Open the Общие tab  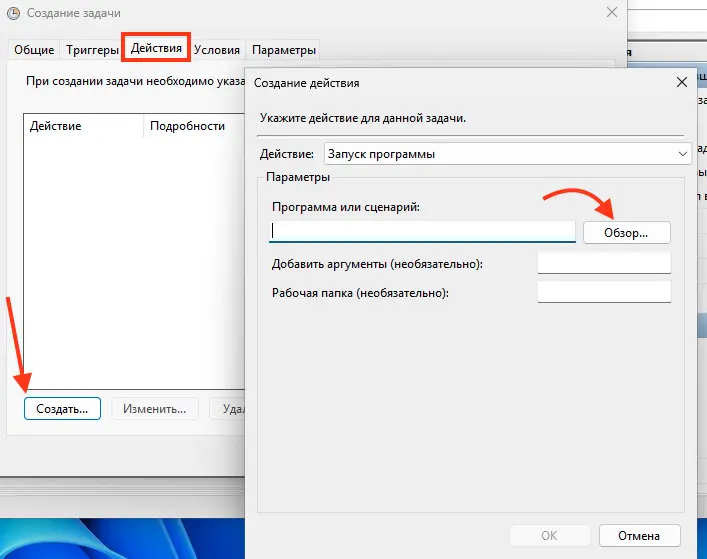[x=34, y=50]
